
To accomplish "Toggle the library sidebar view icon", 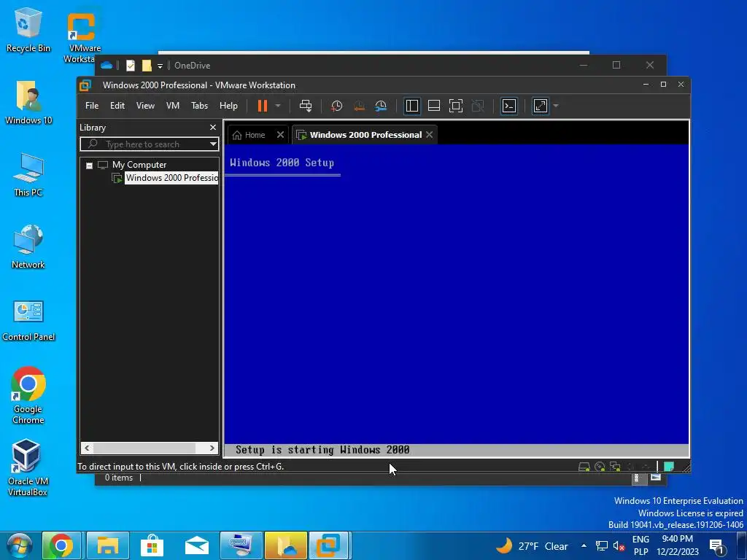I will pos(412,106).
